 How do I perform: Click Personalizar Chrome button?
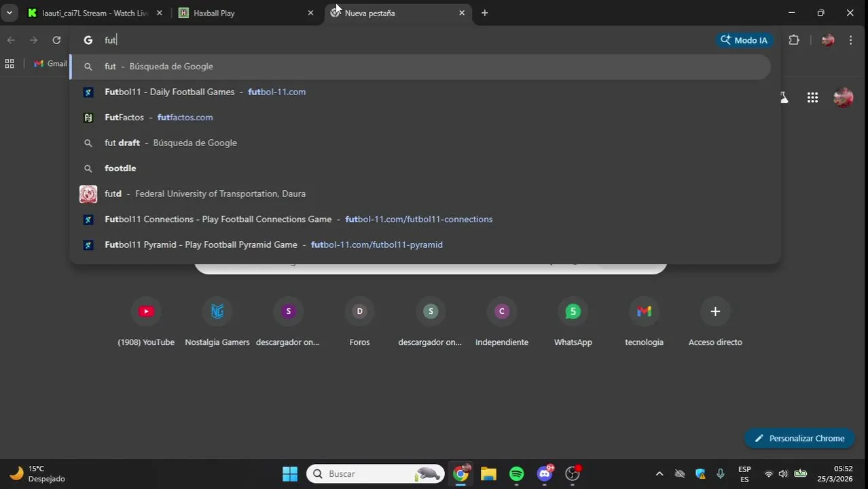[799, 438]
